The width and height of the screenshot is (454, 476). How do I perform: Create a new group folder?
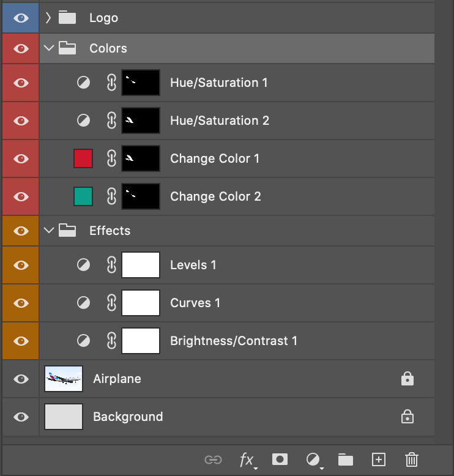coord(346,459)
